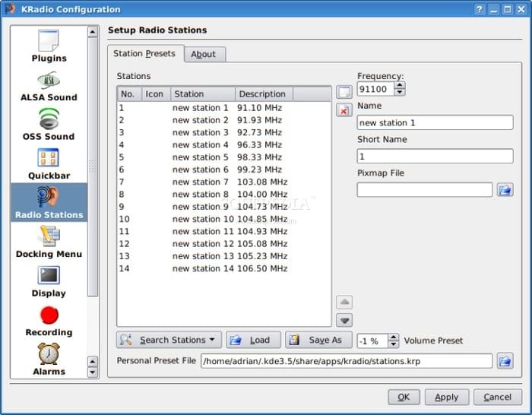The image size is (532, 415).
Task: Open the Display settings page
Action: point(49,282)
